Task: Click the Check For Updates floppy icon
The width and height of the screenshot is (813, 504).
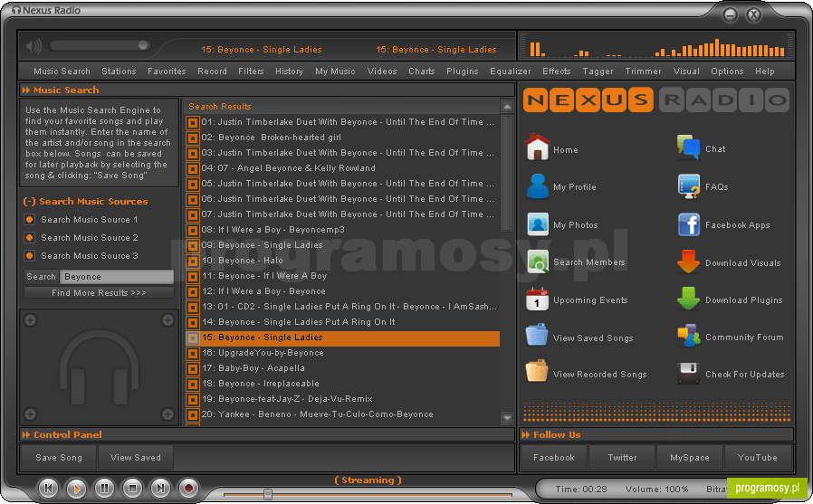Action: click(x=689, y=373)
